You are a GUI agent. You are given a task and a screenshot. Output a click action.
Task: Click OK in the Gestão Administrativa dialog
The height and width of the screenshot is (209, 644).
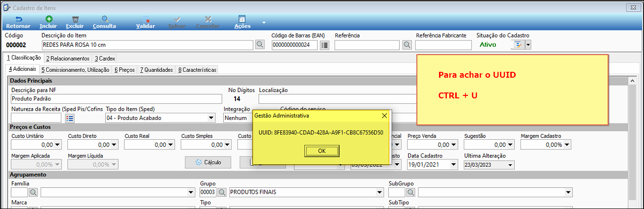(322, 150)
